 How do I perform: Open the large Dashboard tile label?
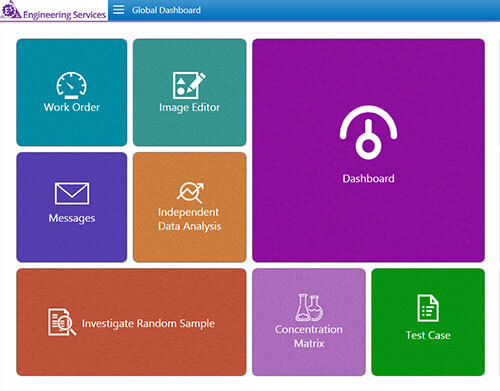coord(368,179)
